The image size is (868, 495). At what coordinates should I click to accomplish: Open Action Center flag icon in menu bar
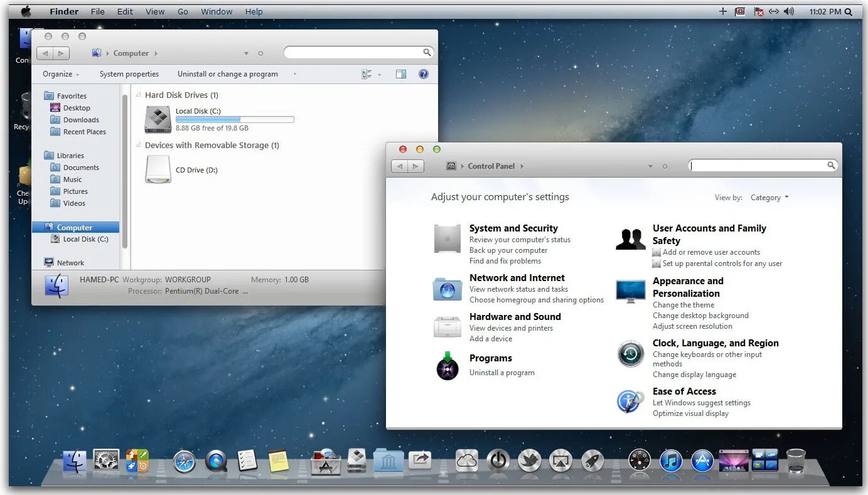click(759, 11)
